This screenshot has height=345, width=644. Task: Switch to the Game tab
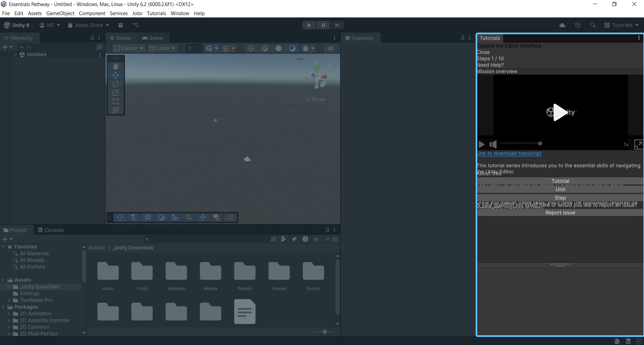point(154,38)
